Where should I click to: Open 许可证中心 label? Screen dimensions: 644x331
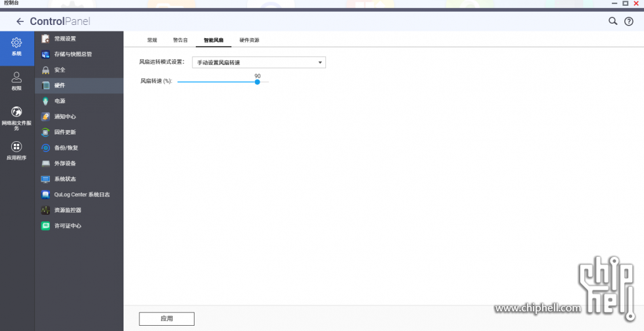tap(68, 226)
